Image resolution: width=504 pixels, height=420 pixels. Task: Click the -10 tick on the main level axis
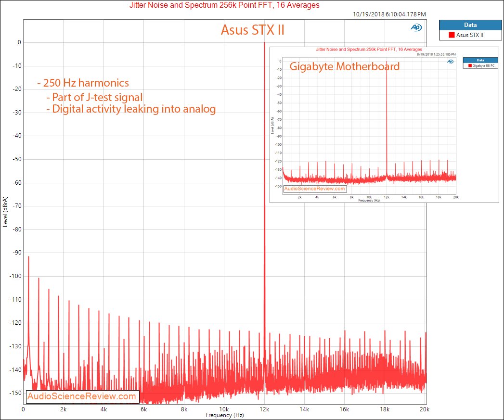17,66
